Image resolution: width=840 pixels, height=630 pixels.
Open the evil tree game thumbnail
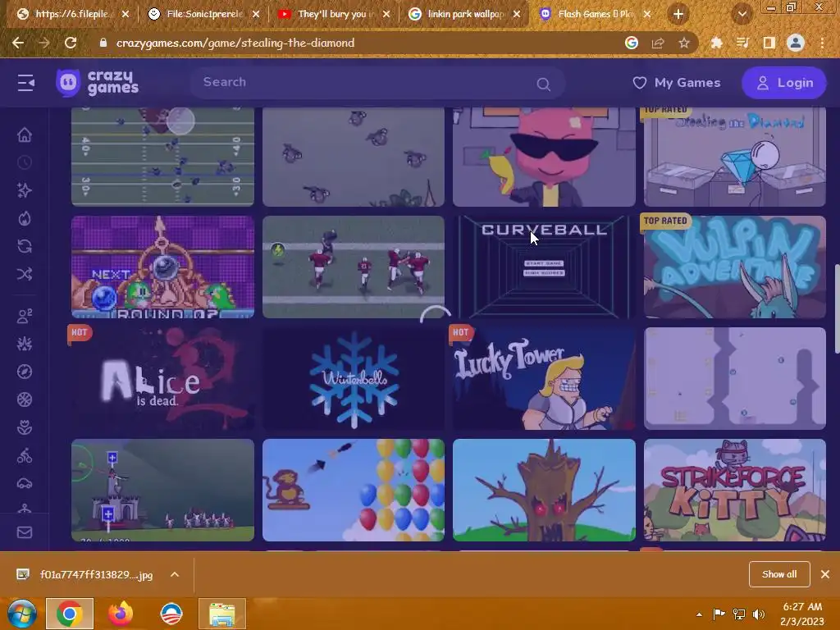[x=544, y=490]
